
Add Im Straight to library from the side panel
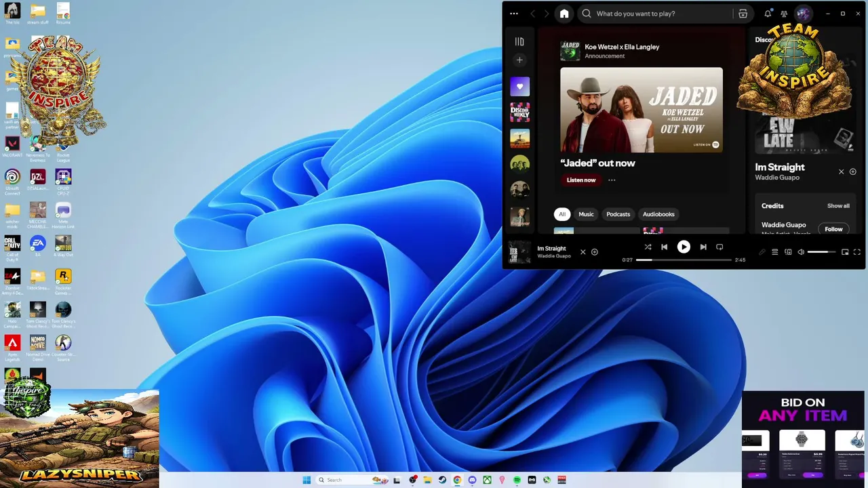click(x=853, y=172)
